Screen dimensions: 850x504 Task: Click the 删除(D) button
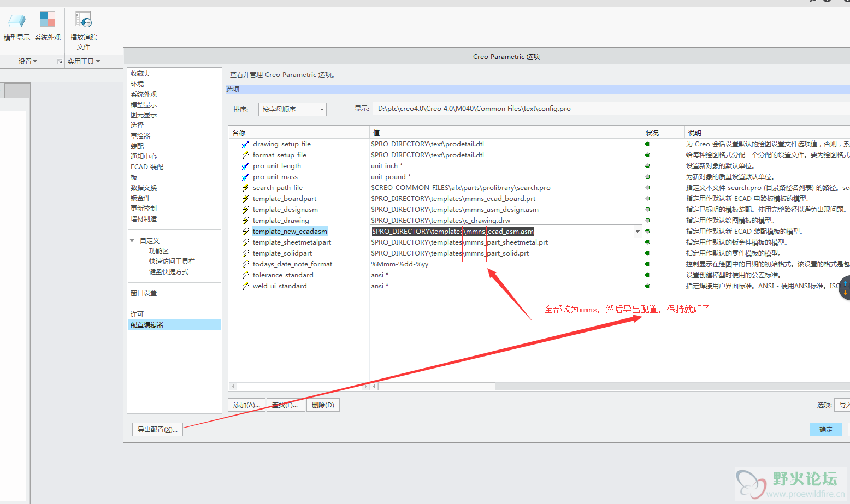(323, 405)
